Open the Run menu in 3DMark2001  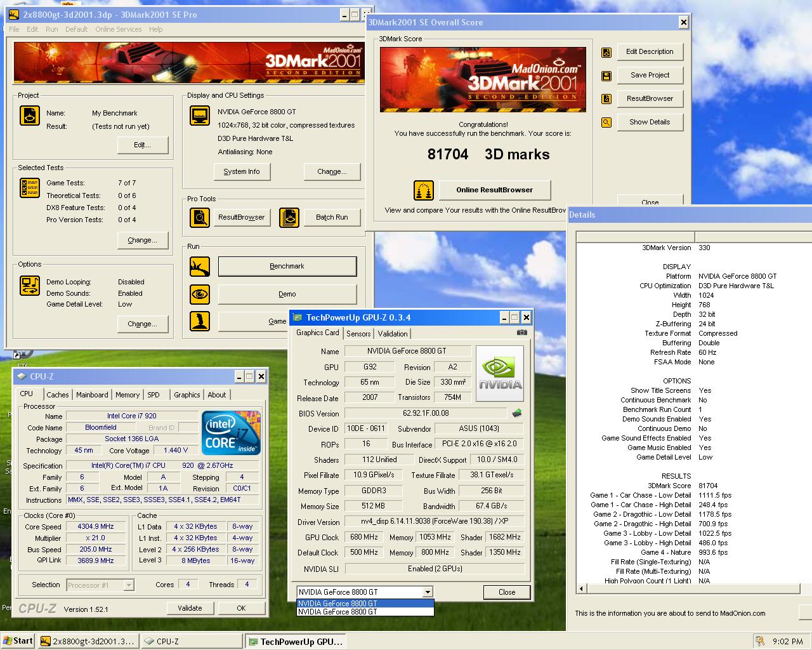52,29
